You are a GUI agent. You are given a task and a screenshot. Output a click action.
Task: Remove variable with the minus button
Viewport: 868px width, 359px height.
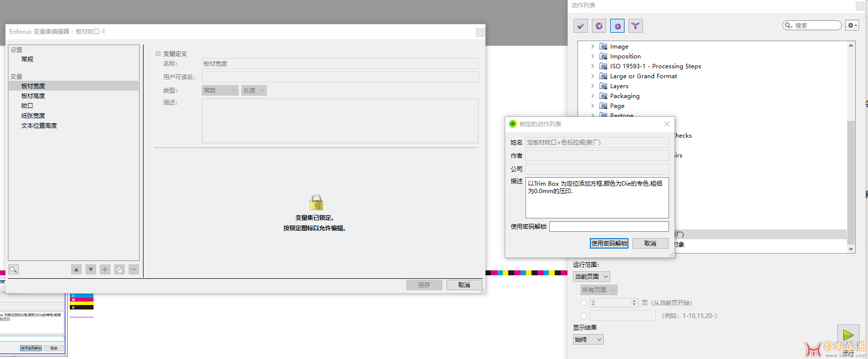[x=134, y=269]
